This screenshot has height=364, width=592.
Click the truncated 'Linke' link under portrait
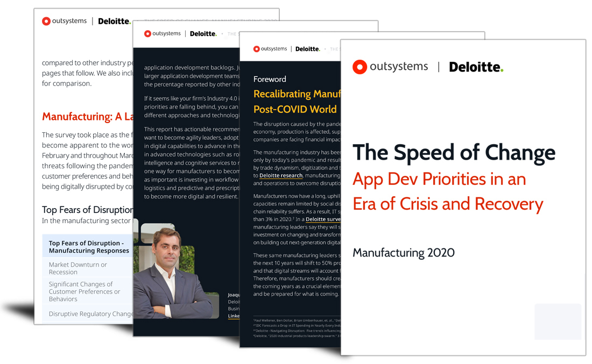(234, 316)
